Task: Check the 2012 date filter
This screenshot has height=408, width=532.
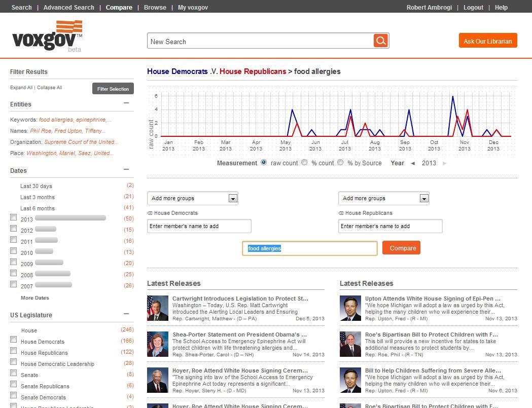Action: tap(14, 228)
